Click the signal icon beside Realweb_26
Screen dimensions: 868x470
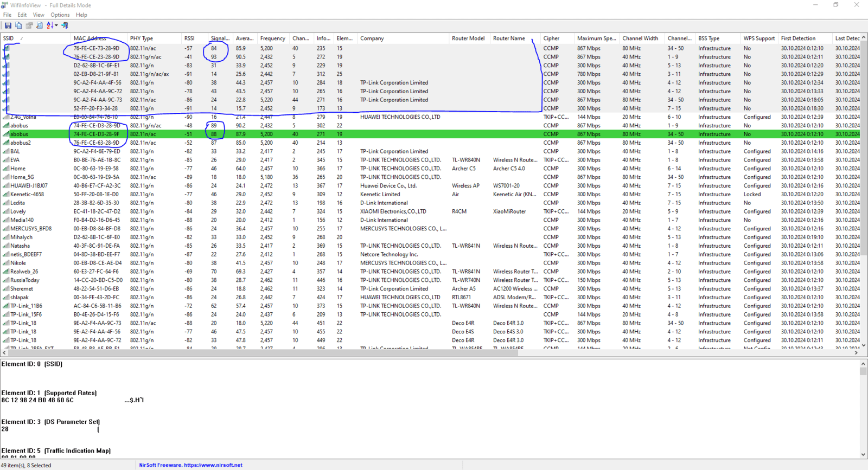[6, 272]
